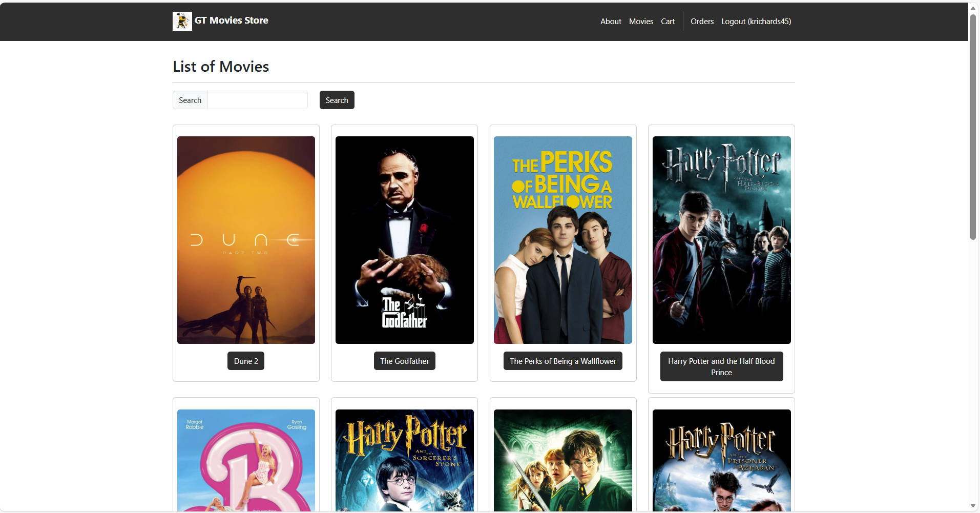Click the Barbie movie poster

pos(246,460)
